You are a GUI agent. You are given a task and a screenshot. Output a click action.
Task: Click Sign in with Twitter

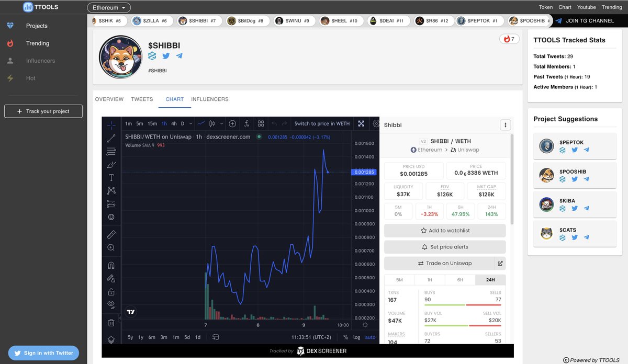click(44, 353)
